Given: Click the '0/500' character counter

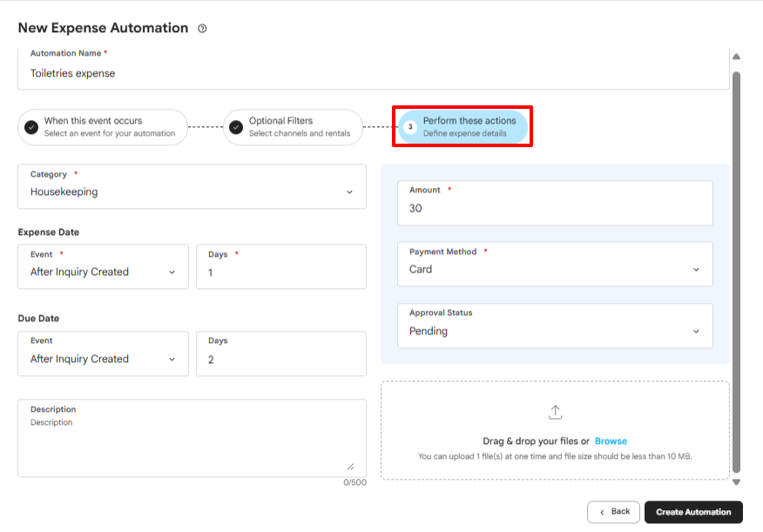Looking at the screenshot, I should (x=354, y=482).
